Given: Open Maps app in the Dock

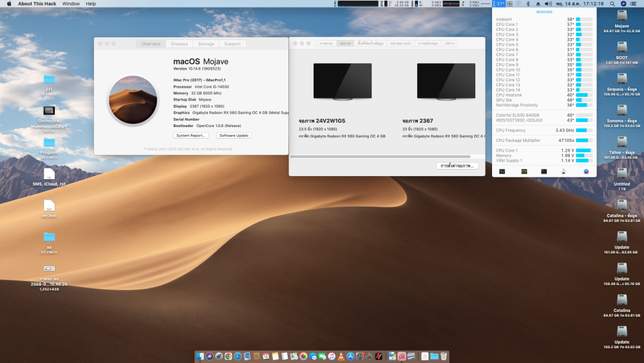Looking at the screenshot, I should tap(294, 357).
